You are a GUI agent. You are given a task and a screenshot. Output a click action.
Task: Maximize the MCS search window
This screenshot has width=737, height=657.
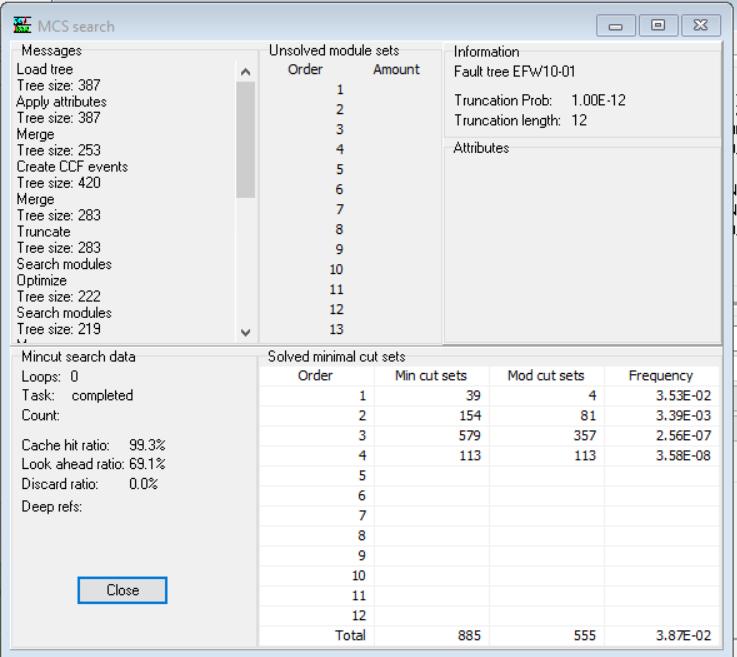[x=658, y=25]
